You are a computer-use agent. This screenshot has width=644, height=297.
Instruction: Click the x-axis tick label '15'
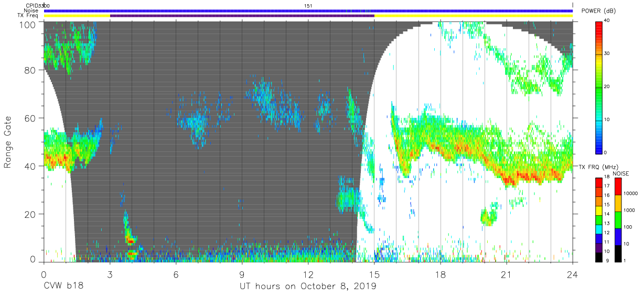[x=374, y=274]
